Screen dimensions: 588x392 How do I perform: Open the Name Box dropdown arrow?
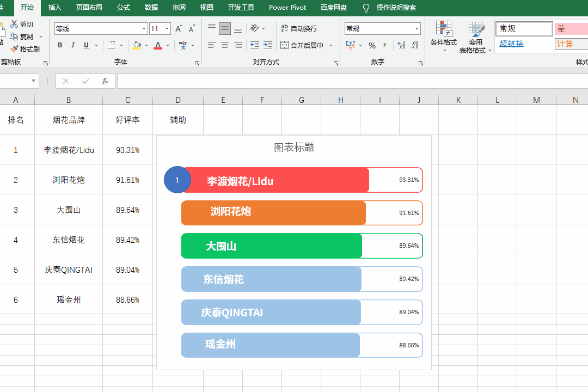tap(33, 81)
